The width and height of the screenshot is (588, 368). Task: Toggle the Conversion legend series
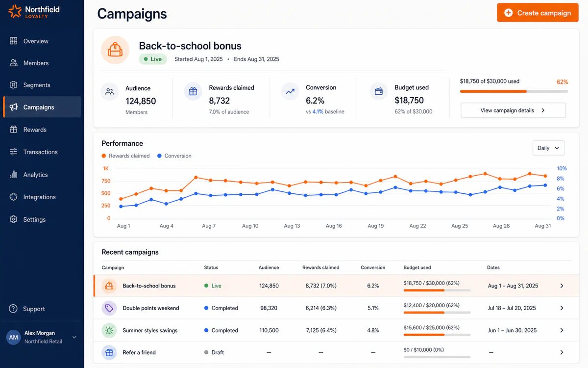(x=174, y=156)
